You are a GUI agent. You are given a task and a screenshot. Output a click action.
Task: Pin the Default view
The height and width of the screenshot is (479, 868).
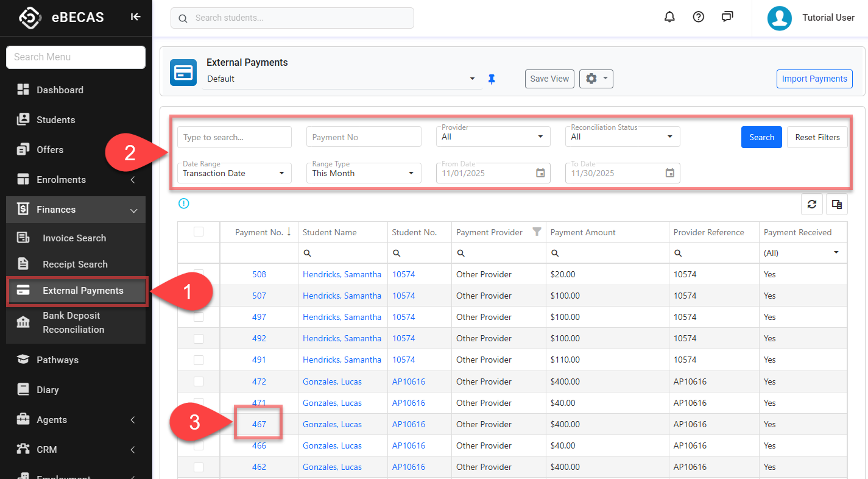[x=492, y=79]
